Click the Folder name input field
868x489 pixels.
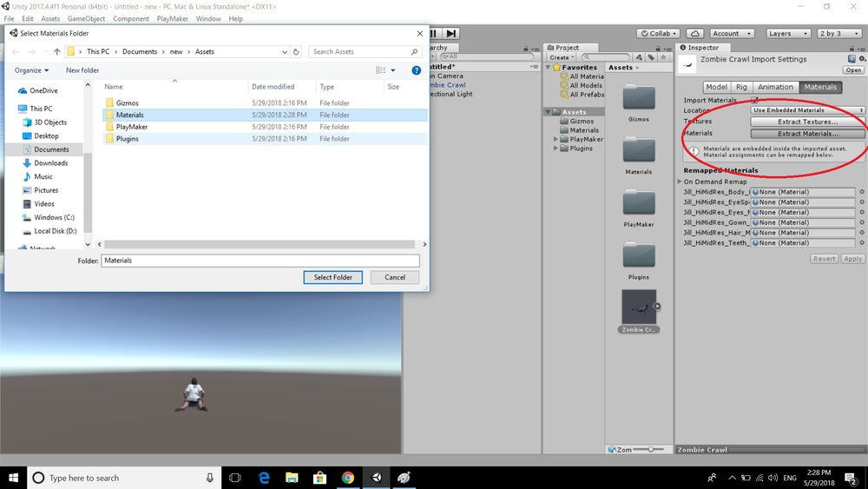260,261
